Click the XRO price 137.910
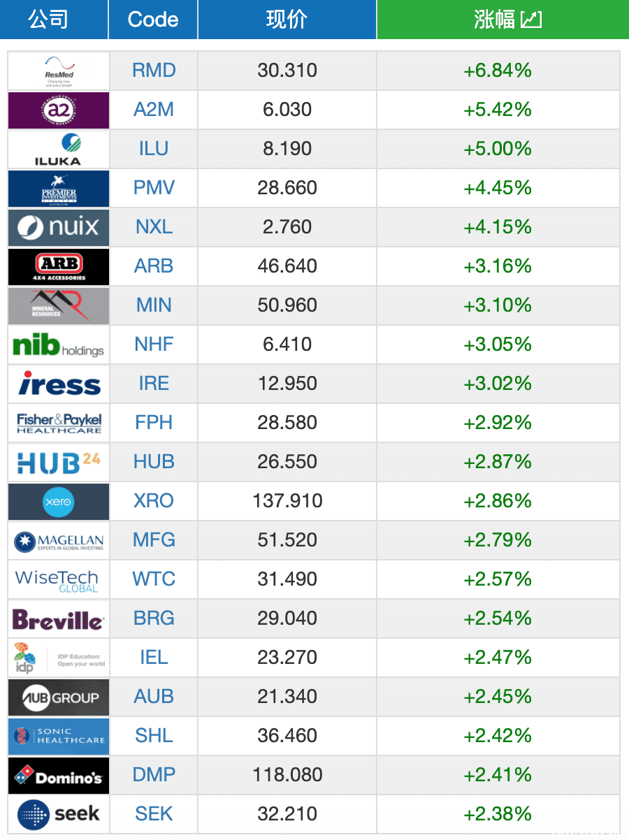This screenshot has width=629, height=840. click(x=287, y=501)
